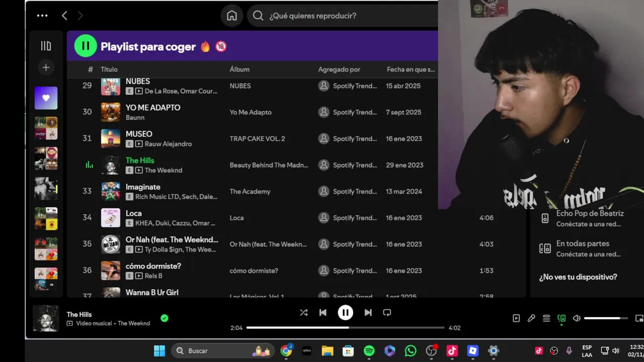Click the Spotify Trend profile icon on the MUSEO row
644x362 pixels.
click(x=324, y=138)
